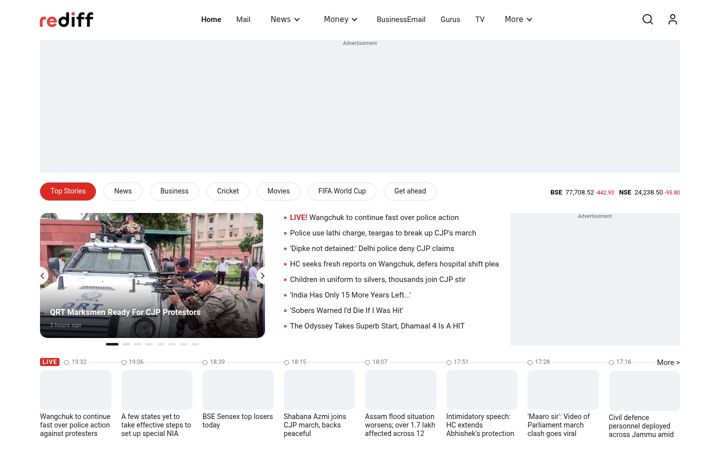This screenshot has height=450, width=720.
Task: Open TV in navigation bar
Action: point(480,19)
